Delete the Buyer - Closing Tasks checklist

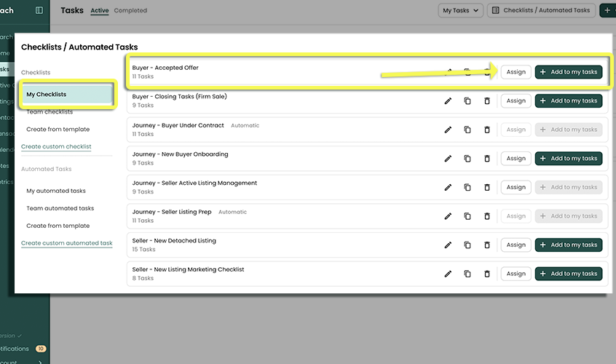[487, 101]
